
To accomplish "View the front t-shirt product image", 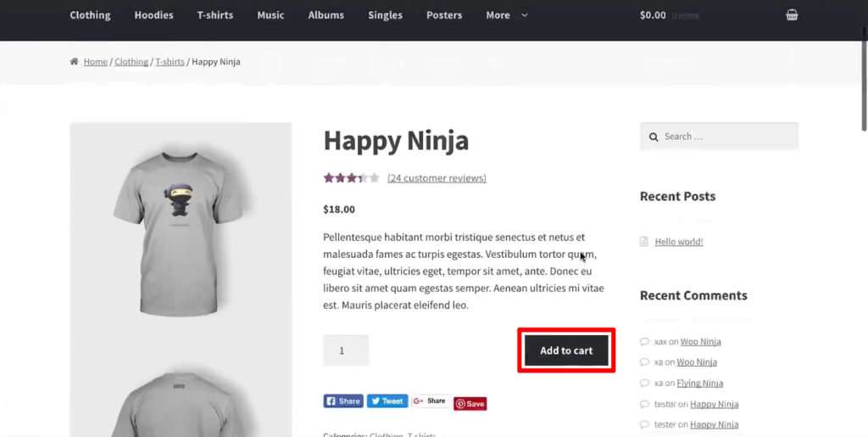I will coord(181,233).
